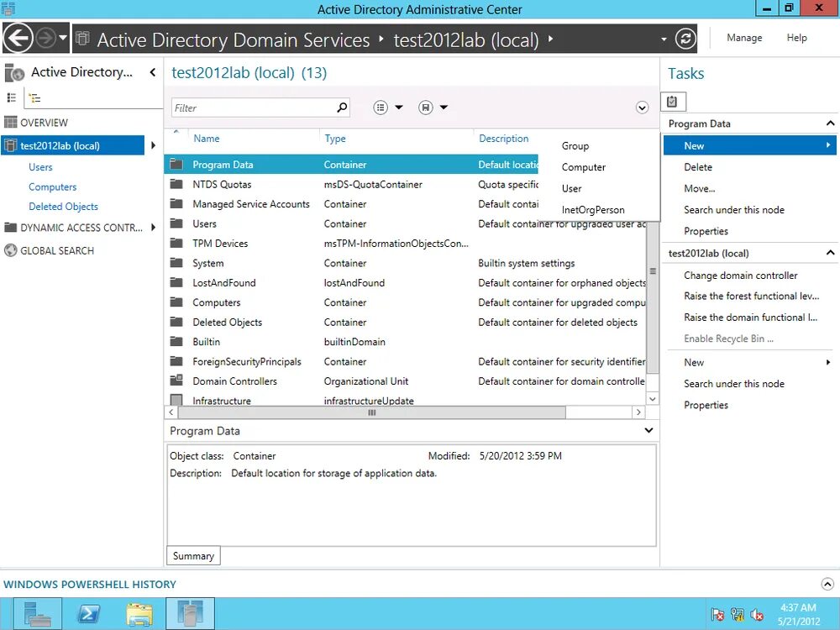Screen dimensions: 840x630
Task: Expand the Windows PowerShell History panel
Action: tap(827, 584)
